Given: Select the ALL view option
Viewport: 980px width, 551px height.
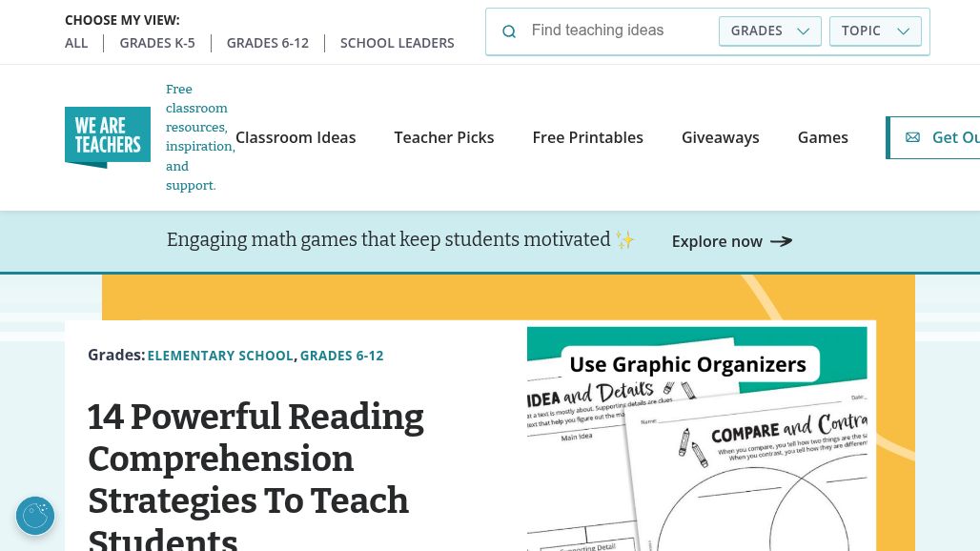Looking at the screenshot, I should (76, 43).
